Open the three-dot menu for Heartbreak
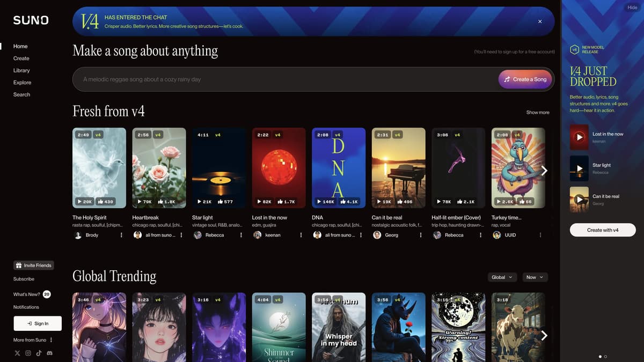This screenshot has width=644, height=362. point(181,235)
